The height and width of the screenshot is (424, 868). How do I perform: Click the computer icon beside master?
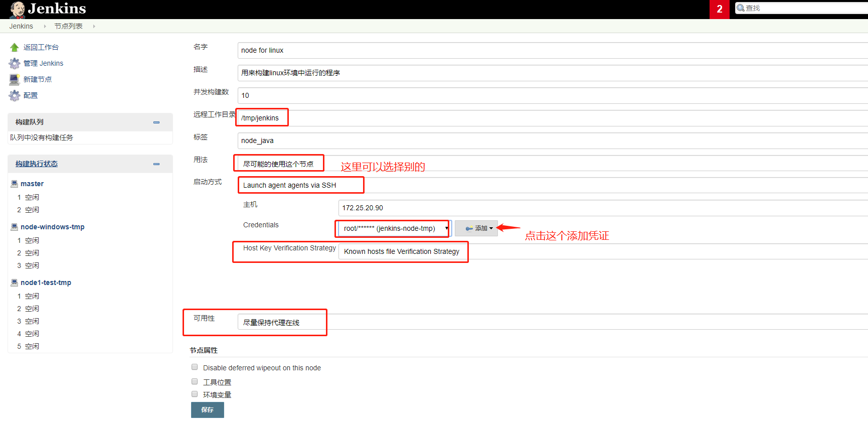15,184
